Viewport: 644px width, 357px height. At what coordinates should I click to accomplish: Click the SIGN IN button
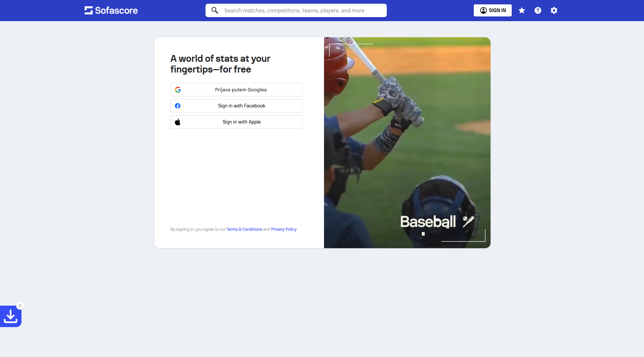click(x=493, y=10)
